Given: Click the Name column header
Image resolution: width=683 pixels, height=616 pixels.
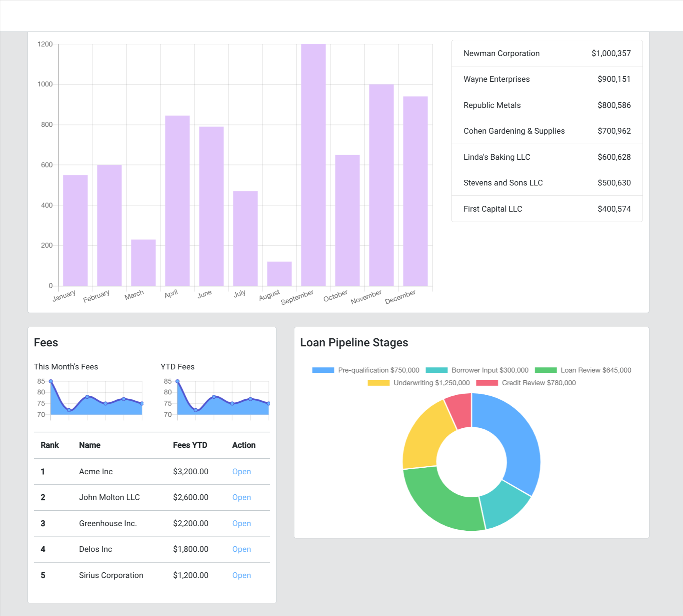Looking at the screenshot, I should pos(90,445).
